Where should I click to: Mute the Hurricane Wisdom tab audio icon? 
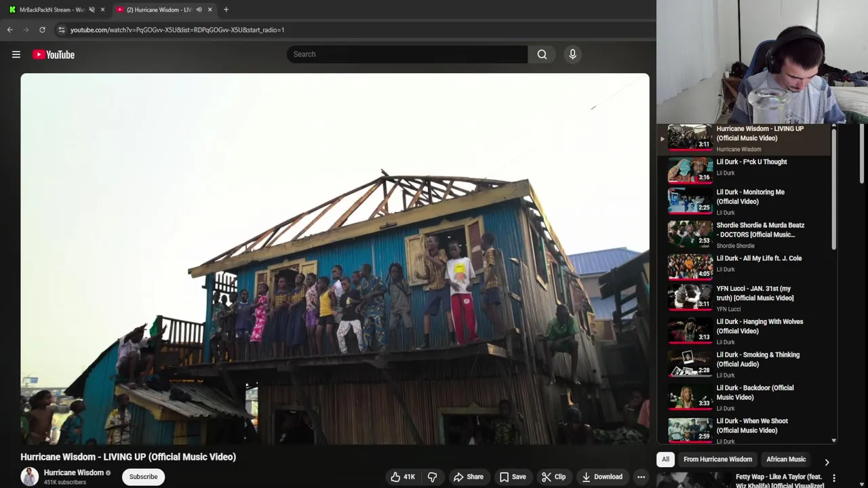pyautogui.click(x=199, y=9)
